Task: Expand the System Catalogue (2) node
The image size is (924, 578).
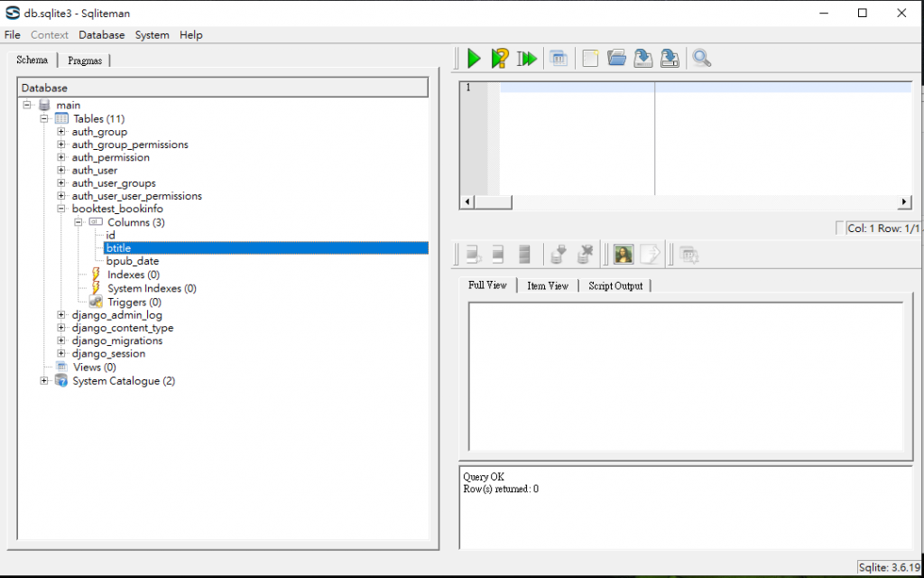Action: point(43,381)
